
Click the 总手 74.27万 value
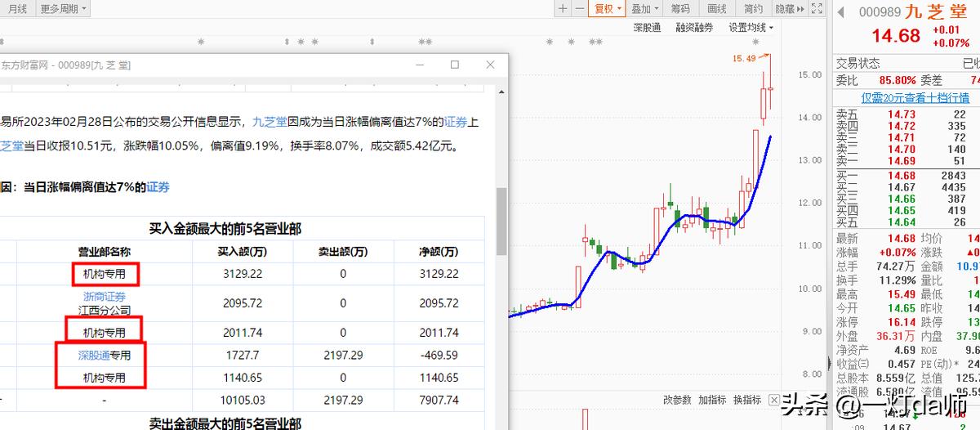tap(896, 267)
